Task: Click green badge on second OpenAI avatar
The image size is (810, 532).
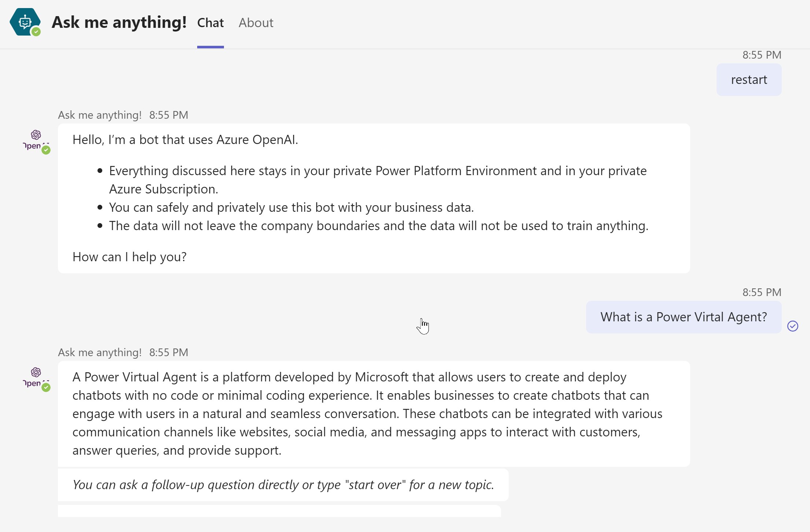Action: point(46,387)
